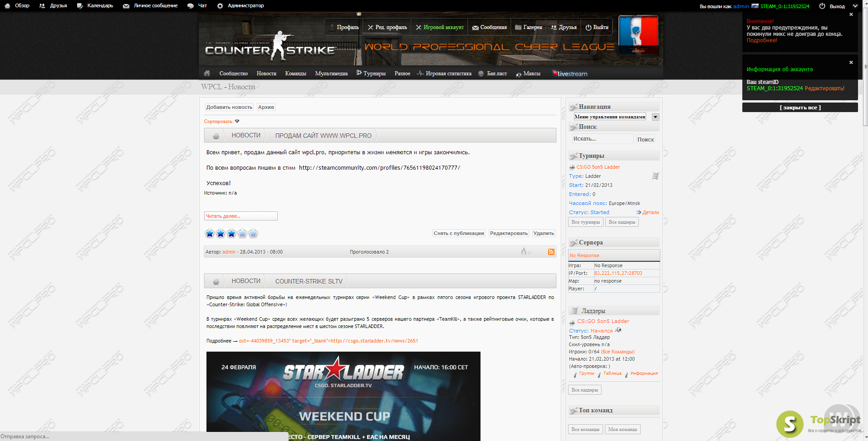Close the account information notification

[x=851, y=63]
